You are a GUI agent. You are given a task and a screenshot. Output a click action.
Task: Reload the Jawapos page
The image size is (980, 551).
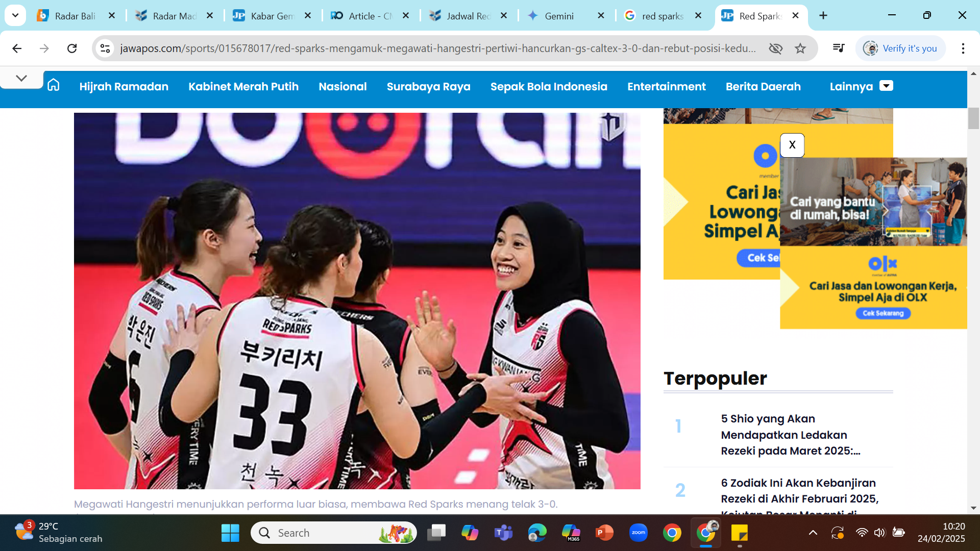tap(72, 48)
